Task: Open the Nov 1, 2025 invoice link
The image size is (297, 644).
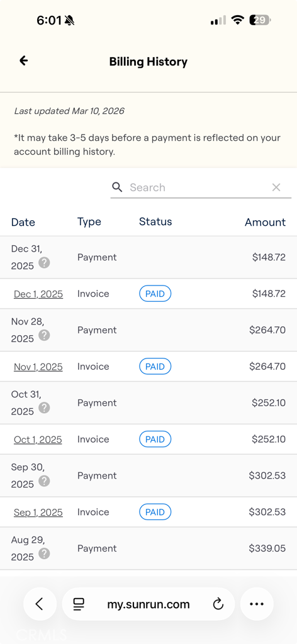Action: pos(38,367)
